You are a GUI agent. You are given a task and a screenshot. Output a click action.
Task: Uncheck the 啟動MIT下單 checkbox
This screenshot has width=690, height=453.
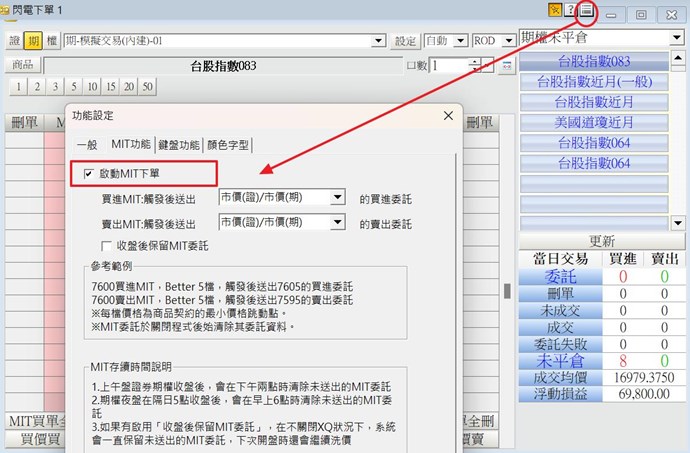(x=90, y=174)
